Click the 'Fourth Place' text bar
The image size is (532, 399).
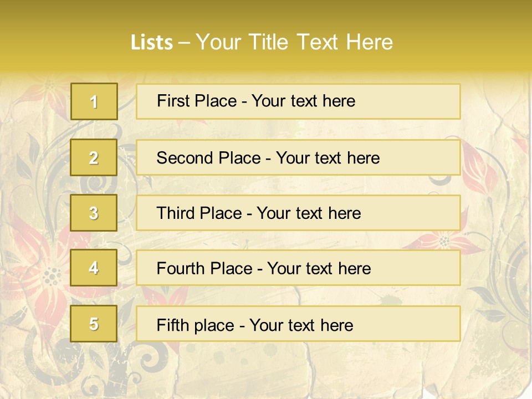pyautogui.click(x=298, y=268)
